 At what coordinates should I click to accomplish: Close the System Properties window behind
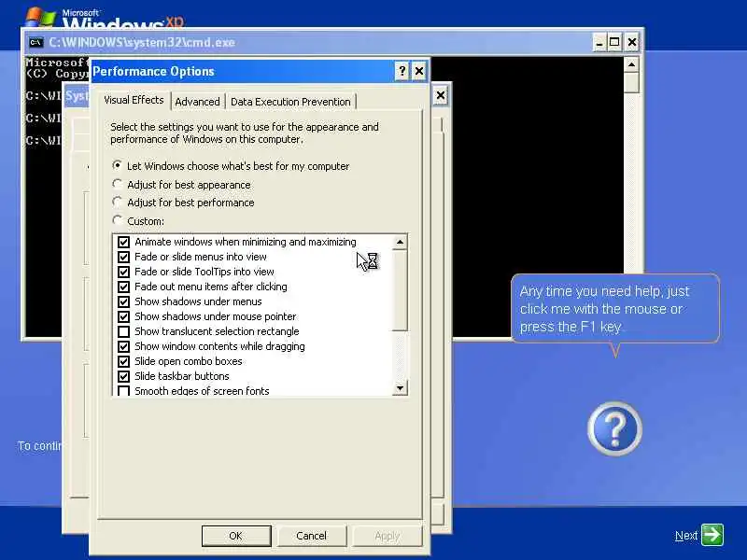click(441, 96)
